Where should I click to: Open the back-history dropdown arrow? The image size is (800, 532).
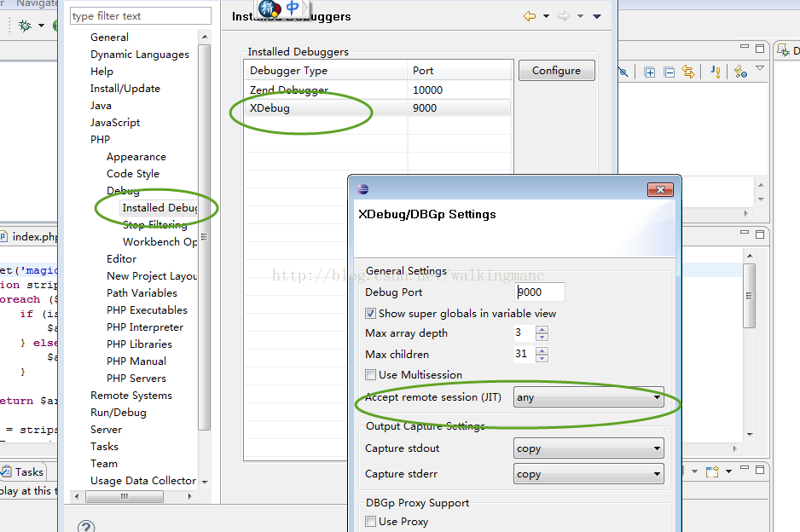(546, 16)
